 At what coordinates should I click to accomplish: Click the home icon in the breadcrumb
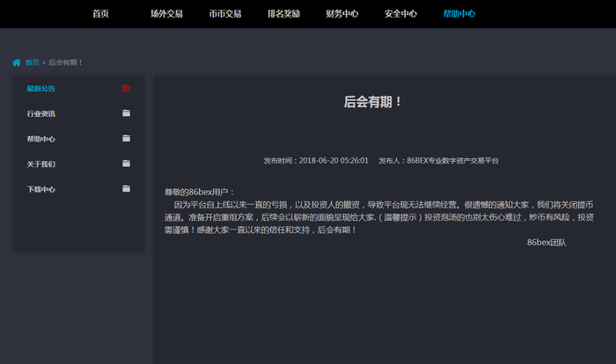click(17, 62)
